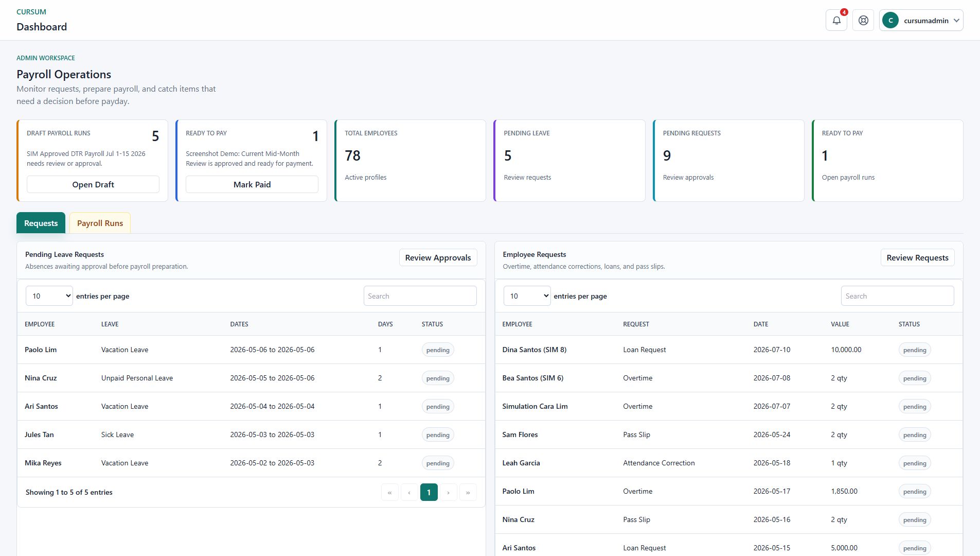Sort leave table by Status column

[432, 324]
